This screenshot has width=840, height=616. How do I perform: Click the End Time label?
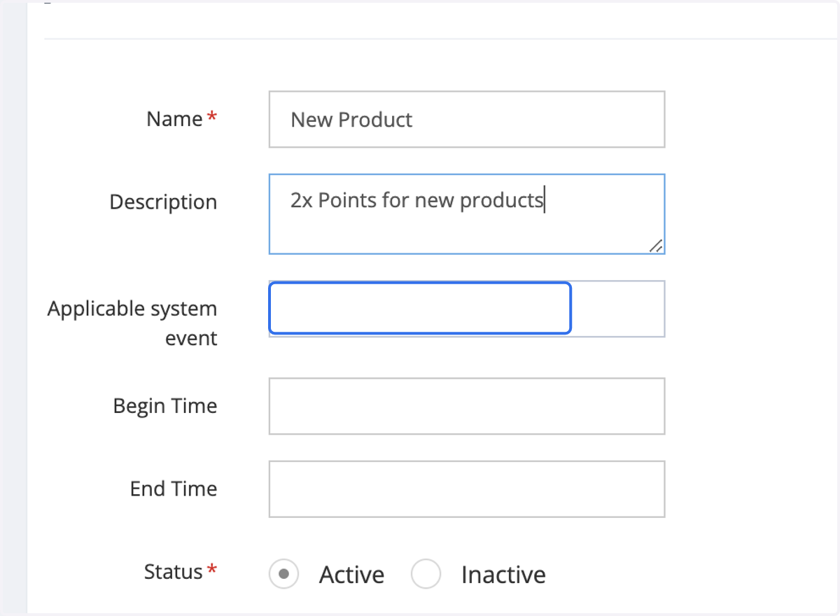(174, 489)
